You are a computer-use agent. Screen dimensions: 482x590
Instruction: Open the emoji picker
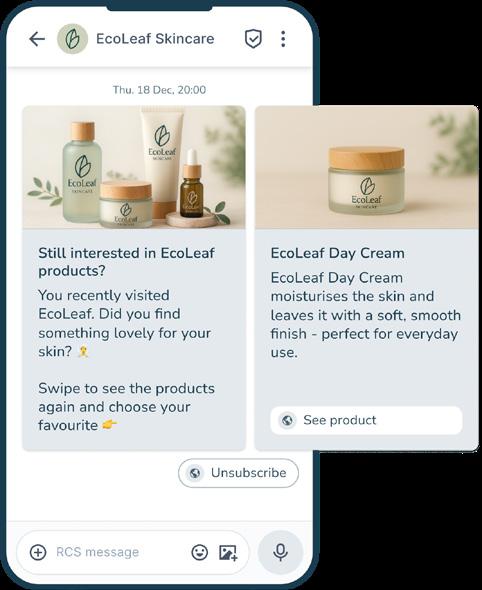(x=199, y=552)
